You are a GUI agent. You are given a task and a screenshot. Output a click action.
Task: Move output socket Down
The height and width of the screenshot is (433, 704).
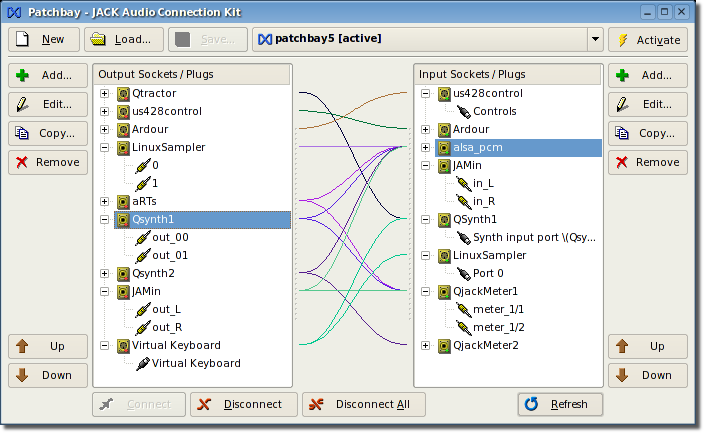click(x=48, y=375)
